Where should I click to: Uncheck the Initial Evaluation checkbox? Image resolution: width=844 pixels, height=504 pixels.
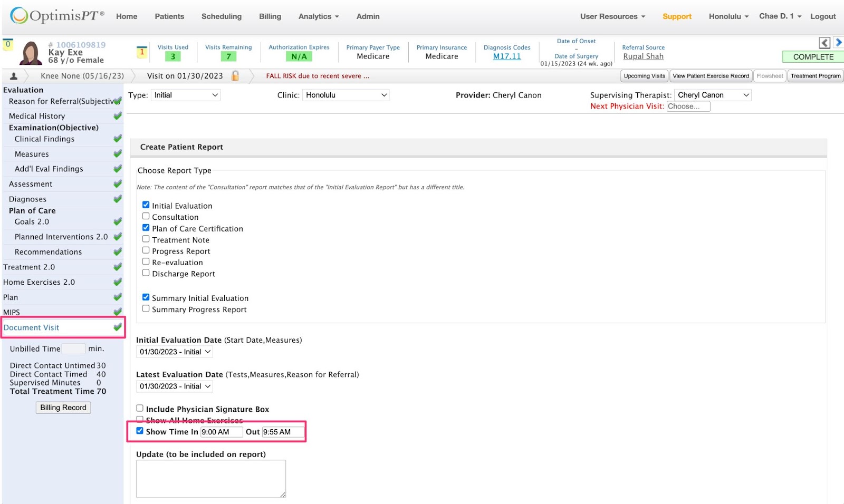[x=146, y=205]
